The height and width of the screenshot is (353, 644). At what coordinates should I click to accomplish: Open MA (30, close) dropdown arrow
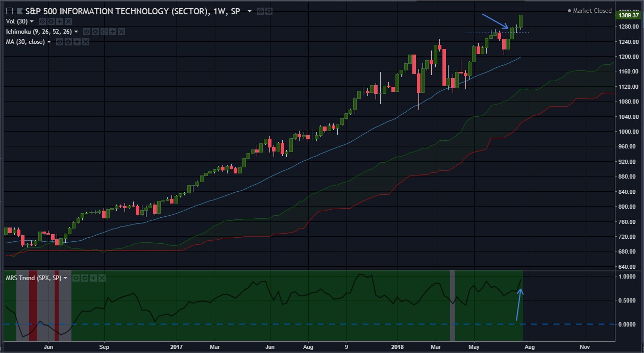[49, 42]
